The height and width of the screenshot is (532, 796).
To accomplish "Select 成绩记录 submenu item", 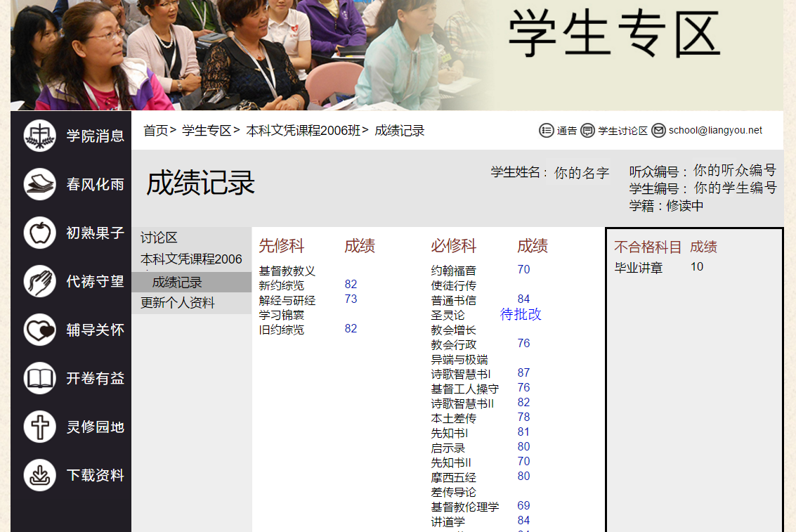I will coord(177,283).
